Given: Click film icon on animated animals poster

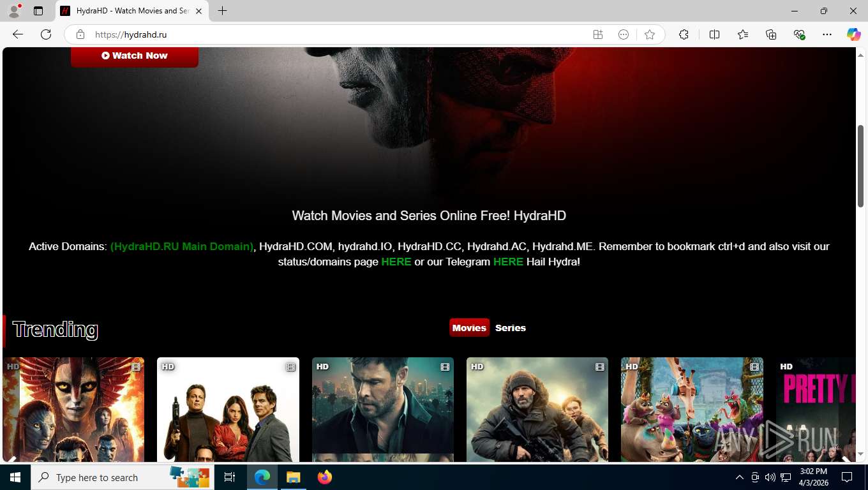Looking at the screenshot, I should (x=754, y=367).
